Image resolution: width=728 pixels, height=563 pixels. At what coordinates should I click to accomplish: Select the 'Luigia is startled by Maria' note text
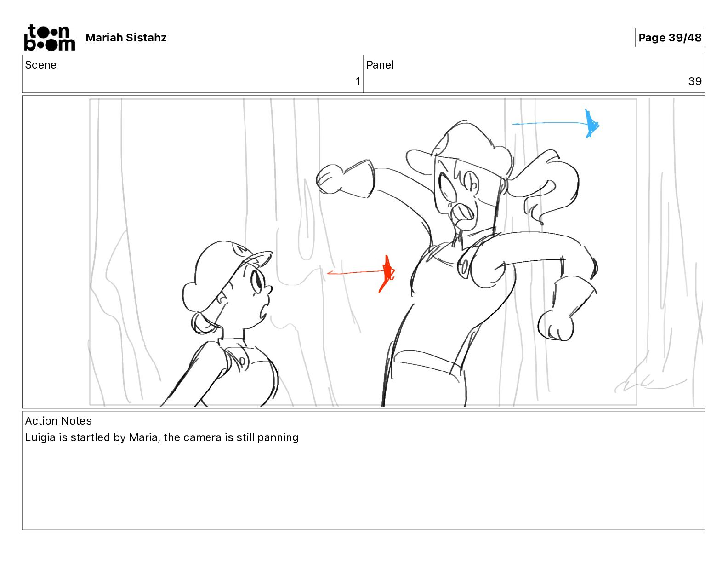click(x=92, y=437)
